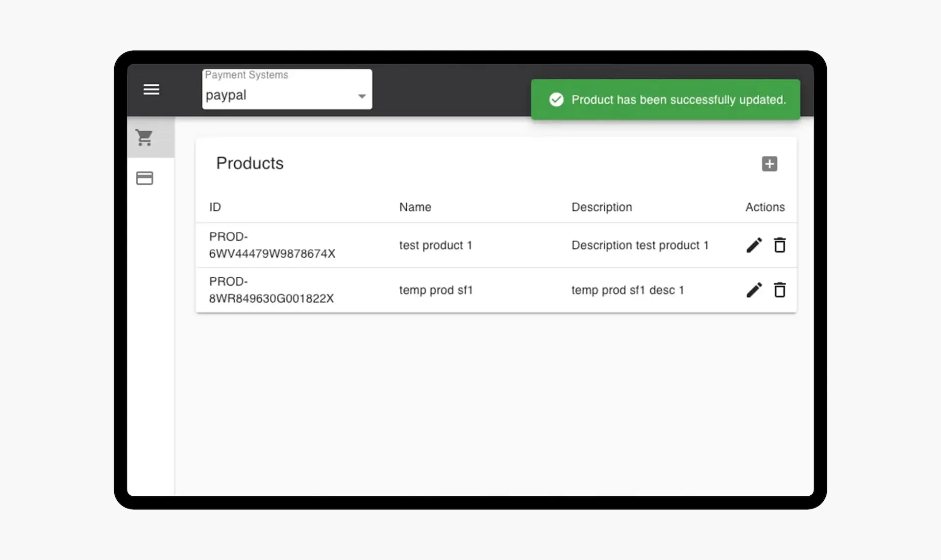
Task: Open the Payment Systems dropdown
Action: [x=287, y=95]
